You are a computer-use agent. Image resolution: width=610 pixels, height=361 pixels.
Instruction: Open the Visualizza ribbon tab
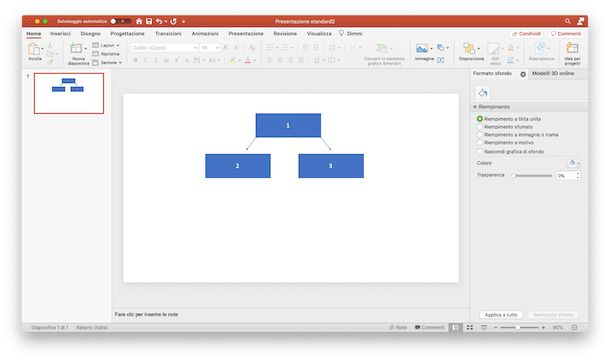(319, 34)
